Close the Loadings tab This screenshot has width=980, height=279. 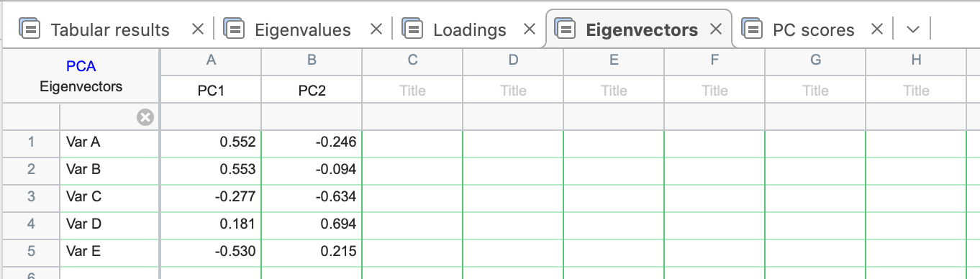[x=530, y=29]
